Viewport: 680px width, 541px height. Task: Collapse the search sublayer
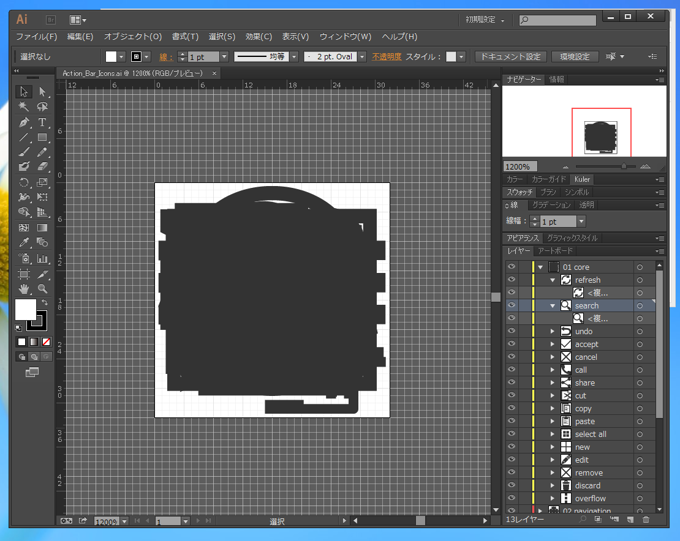[552, 306]
